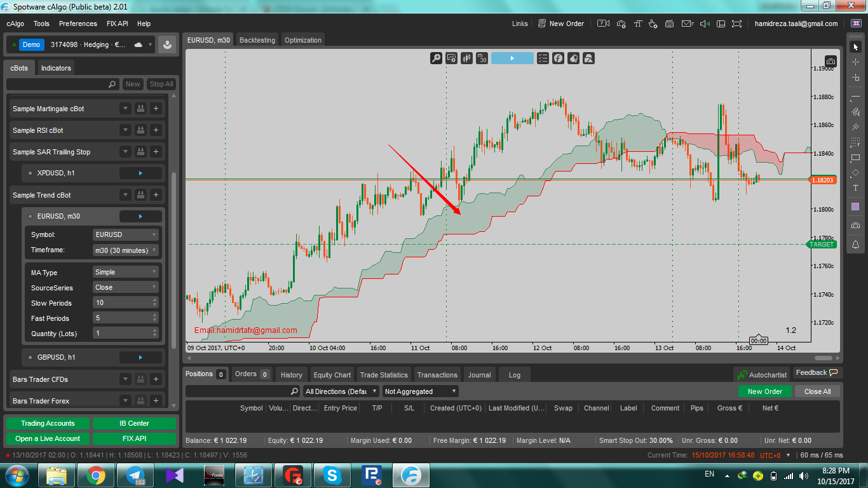Open the Preferences menu

(x=78, y=24)
